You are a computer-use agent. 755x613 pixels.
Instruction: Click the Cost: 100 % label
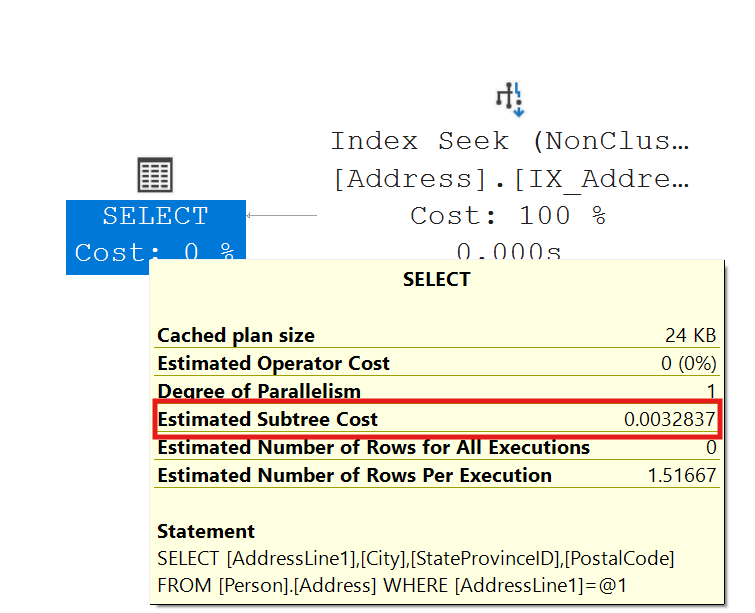[508, 216]
